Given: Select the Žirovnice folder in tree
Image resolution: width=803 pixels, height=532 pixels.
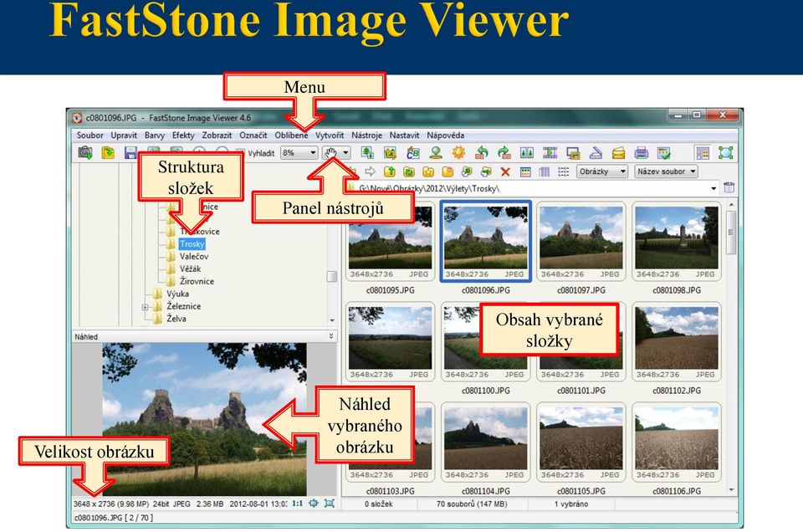Looking at the screenshot, I should [x=197, y=281].
